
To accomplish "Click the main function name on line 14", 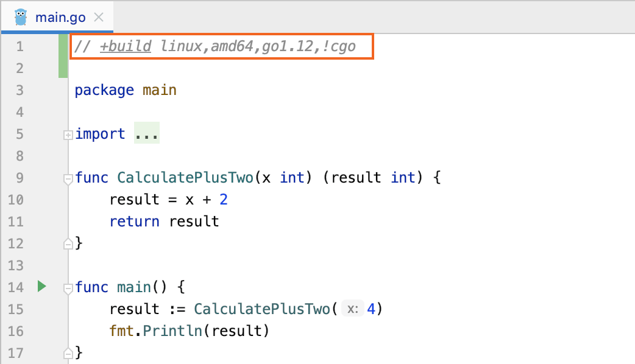I will (x=134, y=287).
